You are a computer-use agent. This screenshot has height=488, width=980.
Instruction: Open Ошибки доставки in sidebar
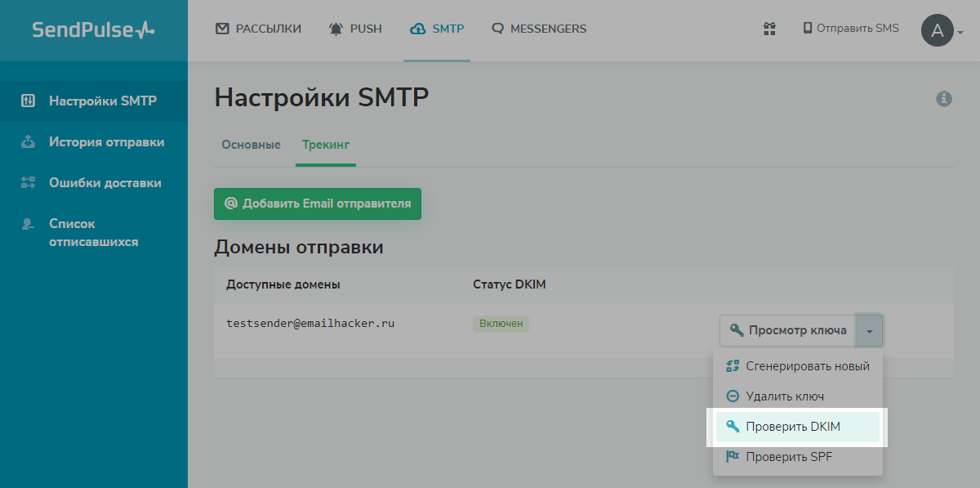tap(94, 183)
